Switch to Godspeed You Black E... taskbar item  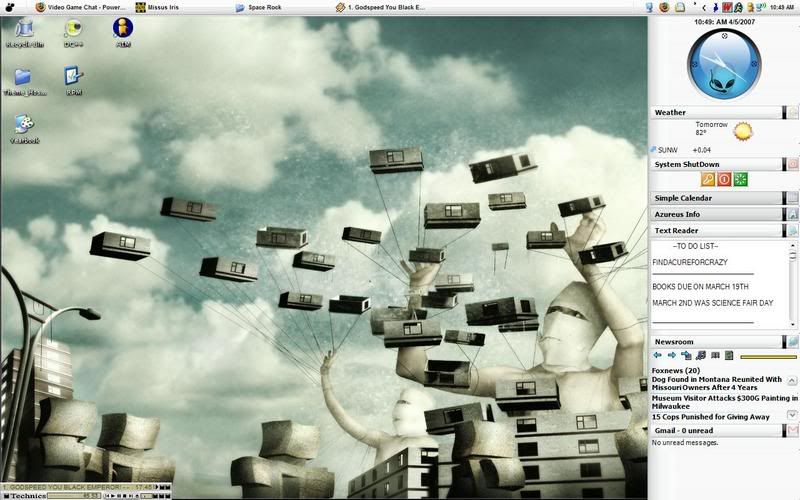pos(380,7)
